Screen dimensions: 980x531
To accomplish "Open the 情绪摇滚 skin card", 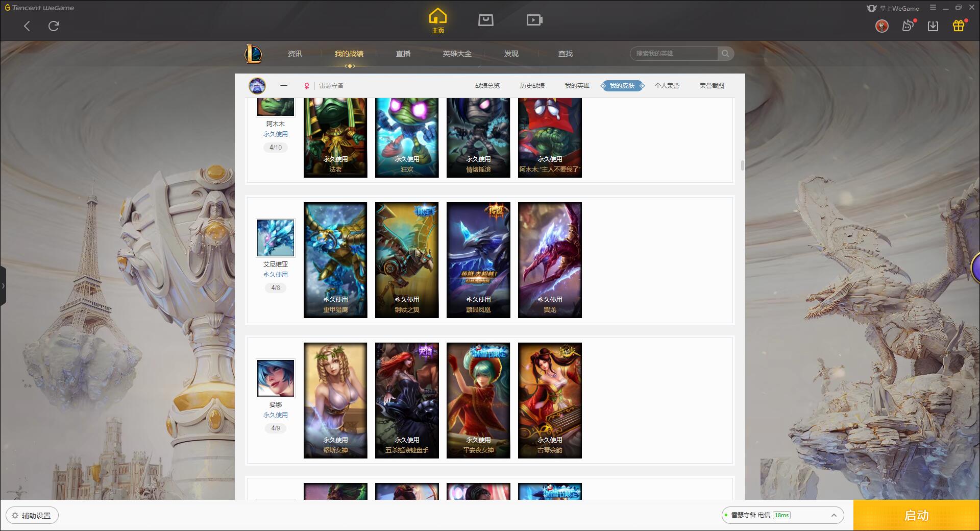I will pyautogui.click(x=478, y=138).
